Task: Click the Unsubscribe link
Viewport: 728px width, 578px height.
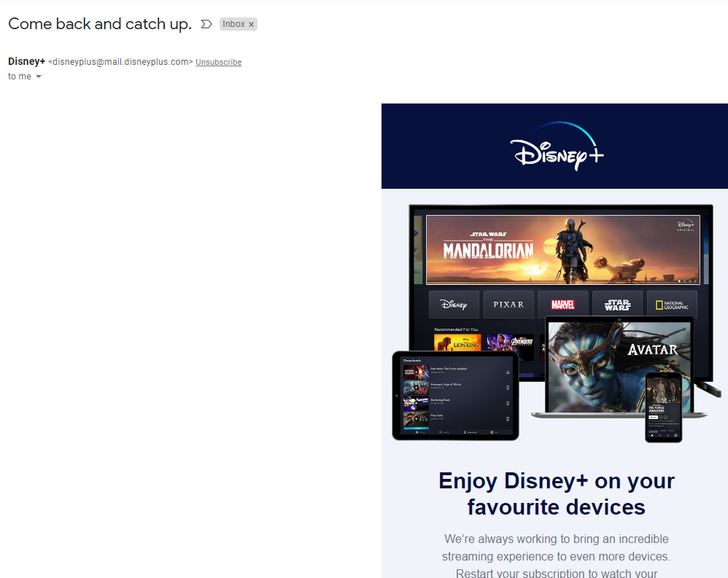Action: coord(219,62)
